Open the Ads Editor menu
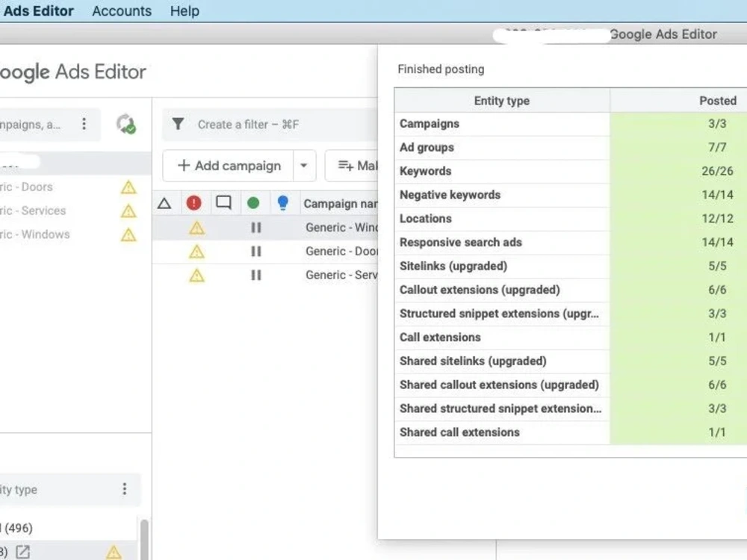This screenshot has height=560, width=747. [38, 11]
